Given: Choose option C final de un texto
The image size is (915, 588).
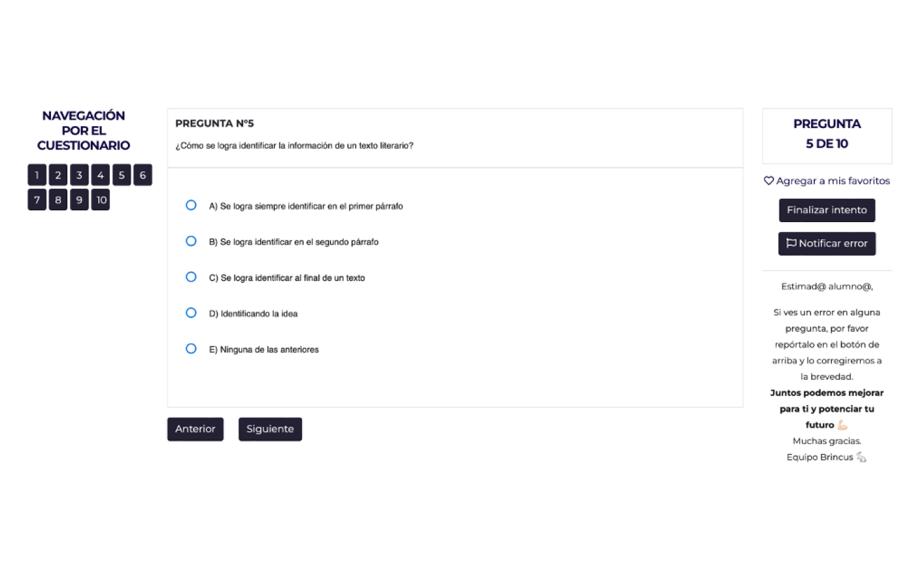Looking at the screenshot, I should coord(191,277).
